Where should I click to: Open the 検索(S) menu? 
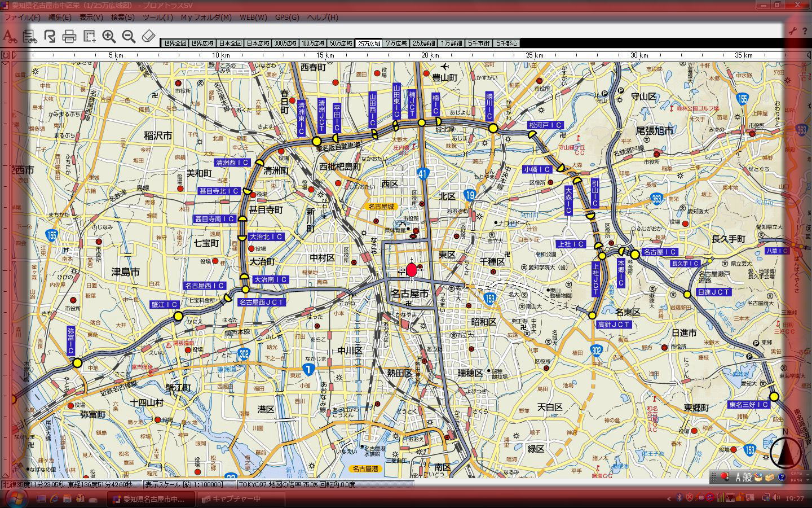coord(122,17)
